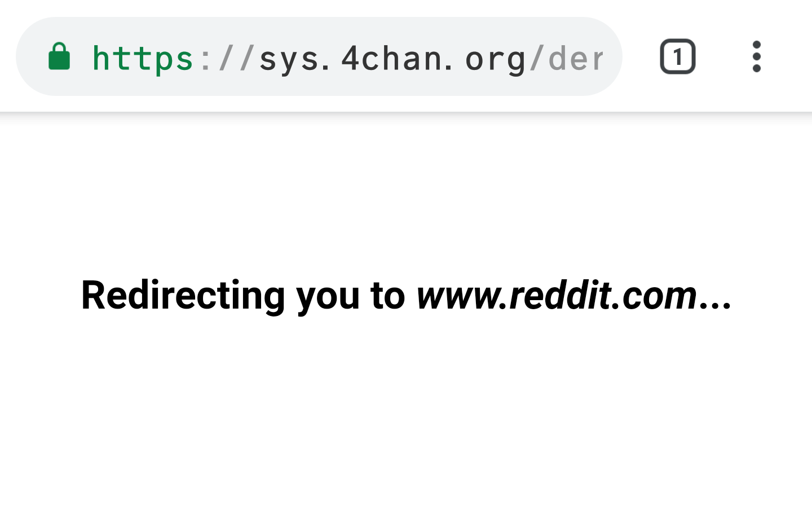Screen dimensions: 812x510
Task: Tap the green padlock security icon
Action: pos(59,56)
